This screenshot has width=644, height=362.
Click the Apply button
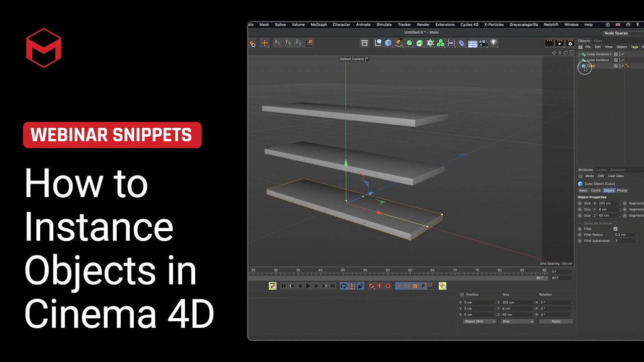point(556,321)
